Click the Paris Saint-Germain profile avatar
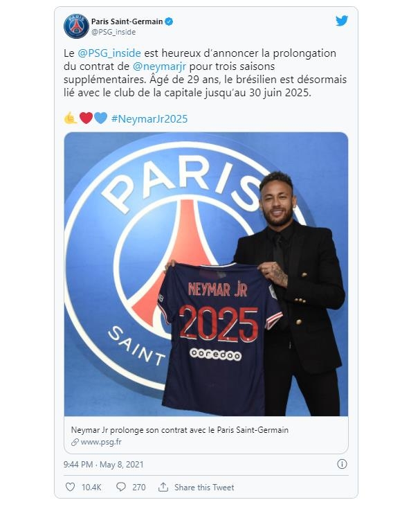Screen dimensions: 420x509 pos(76,26)
